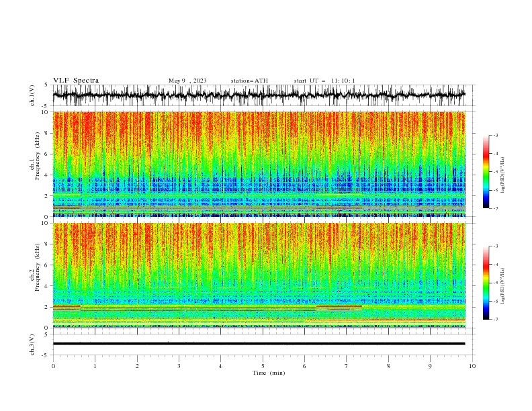
Task: Click the '2' tick on the time axis
Action: click(x=137, y=366)
